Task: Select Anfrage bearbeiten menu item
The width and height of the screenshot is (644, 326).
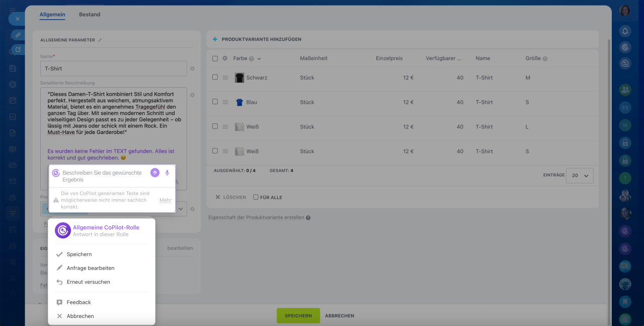Action: coord(91,268)
